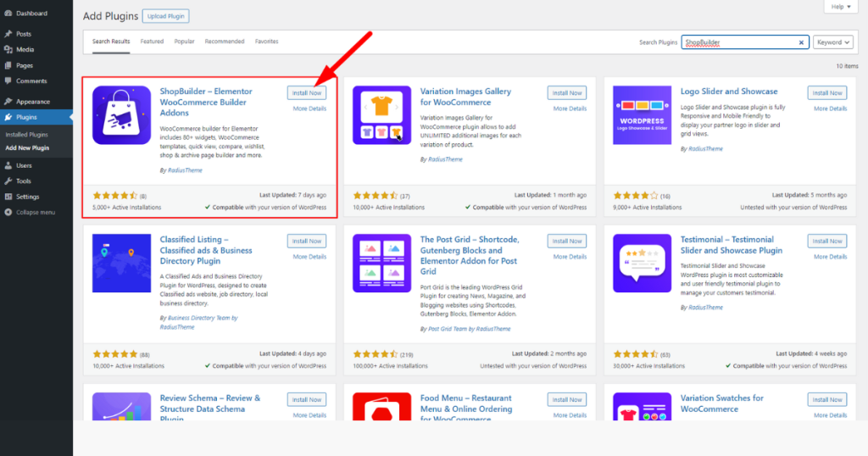This screenshot has width=868, height=456.
Task: Clear the plugin search with X icon
Action: 801,42
